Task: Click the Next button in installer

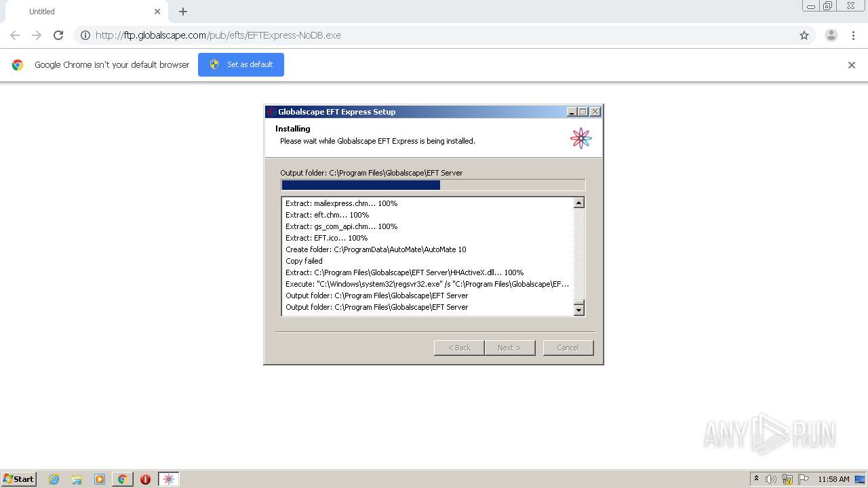Action: 510,348
